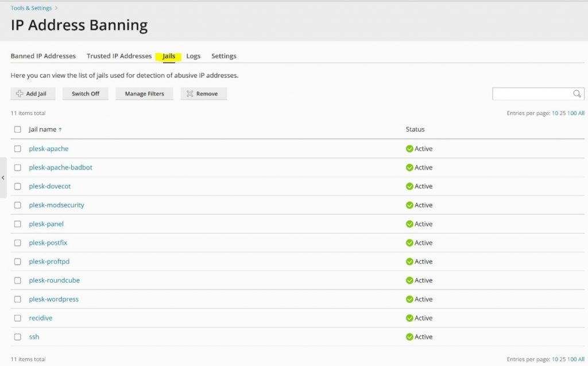The width and height of the screenshot is (588, 366).
Task: Open the plesk-postfix jail link
Action: pyautogui.click(x=48, y=243)
